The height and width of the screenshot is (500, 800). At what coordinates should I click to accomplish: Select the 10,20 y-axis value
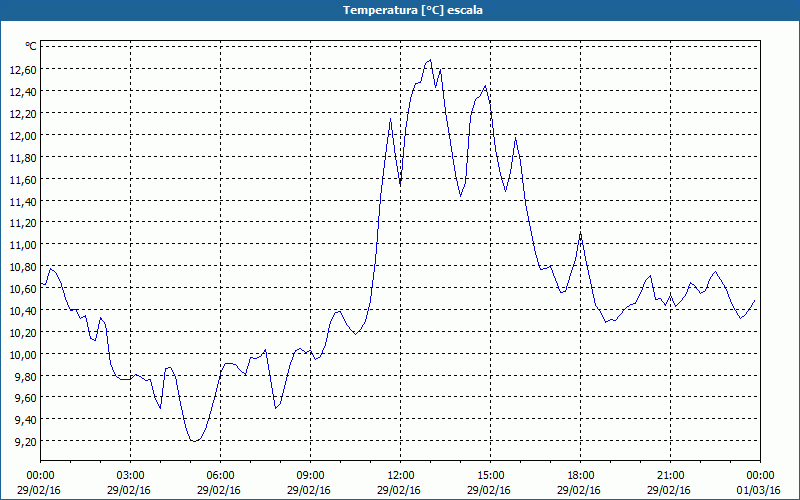(x=23, y=333)
